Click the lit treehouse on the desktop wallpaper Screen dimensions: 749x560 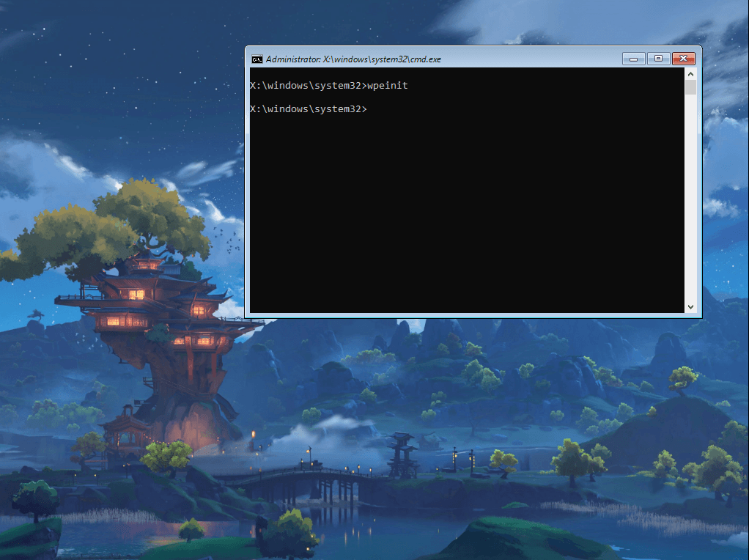point(147,308)
